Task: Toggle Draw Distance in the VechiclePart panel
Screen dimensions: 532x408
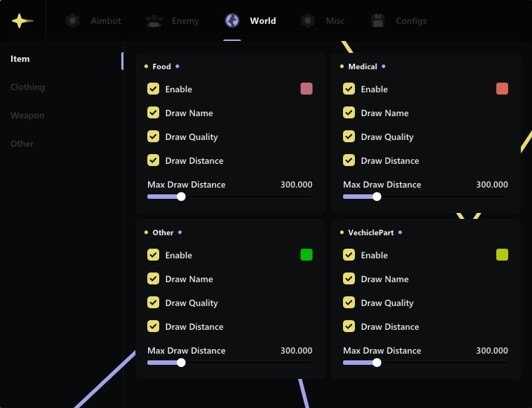Action: click(349, 327)
